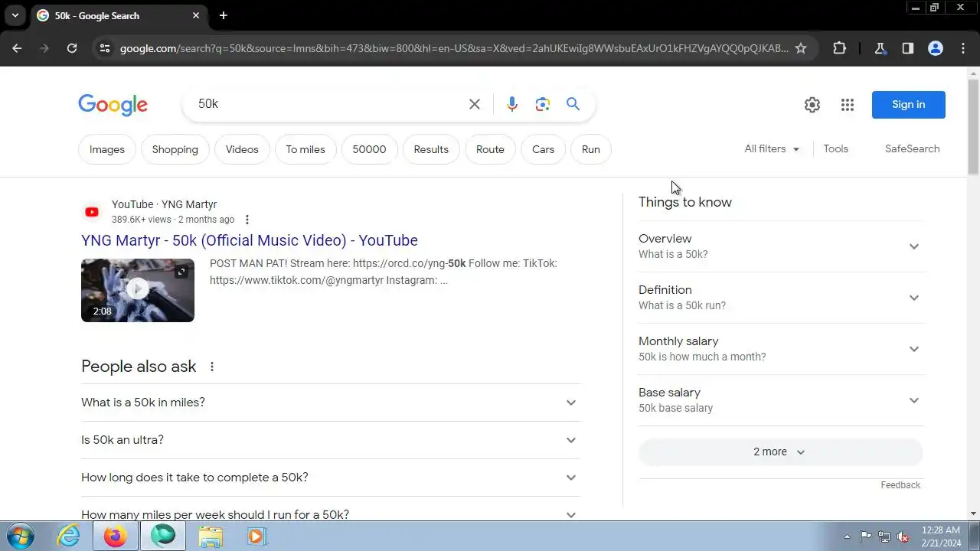This screenshot has height=551, width=980.
Task: Play the 2:08 video thumbnail
Action: pyautogui.click(x=138, y=290)
